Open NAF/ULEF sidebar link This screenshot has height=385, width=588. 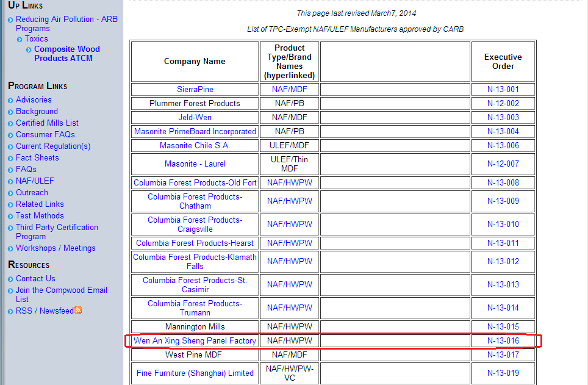coord(35,181)
